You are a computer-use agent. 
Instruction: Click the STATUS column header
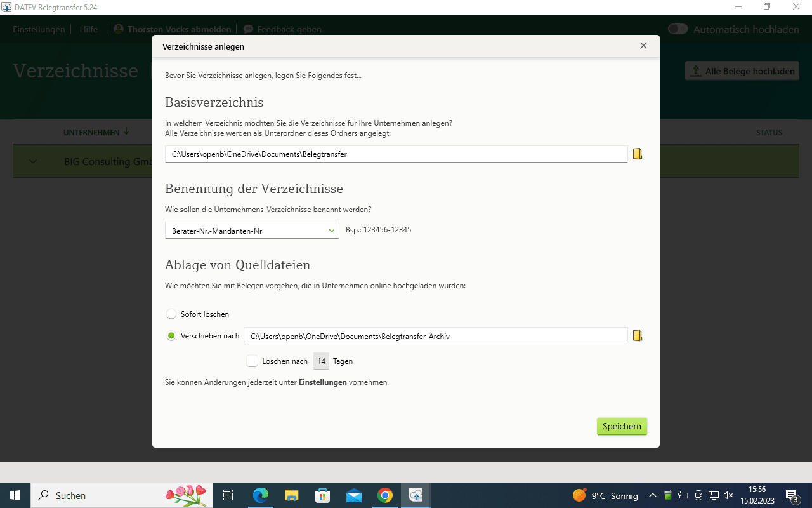point(769,133)
